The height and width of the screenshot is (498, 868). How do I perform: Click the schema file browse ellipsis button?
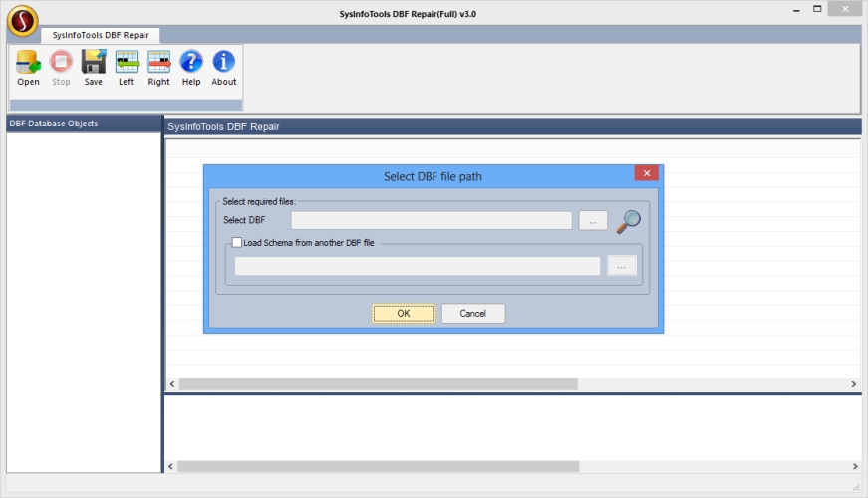coord(622,266)
